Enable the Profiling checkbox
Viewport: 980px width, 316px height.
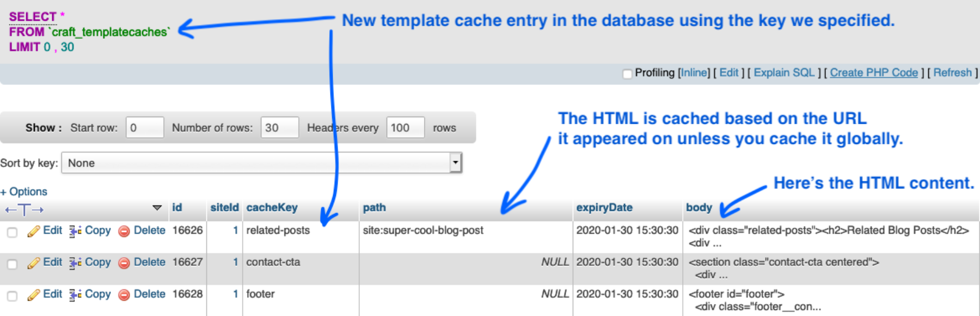(627, 74)
